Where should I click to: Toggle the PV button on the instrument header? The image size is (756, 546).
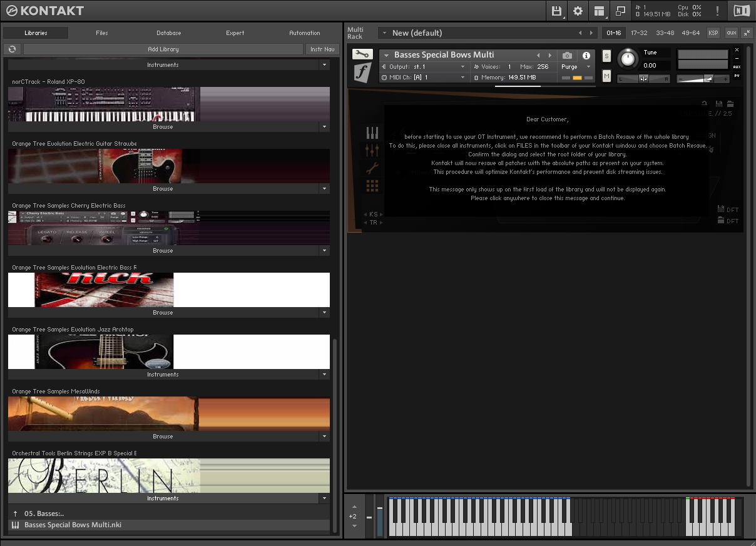(737, 76)
